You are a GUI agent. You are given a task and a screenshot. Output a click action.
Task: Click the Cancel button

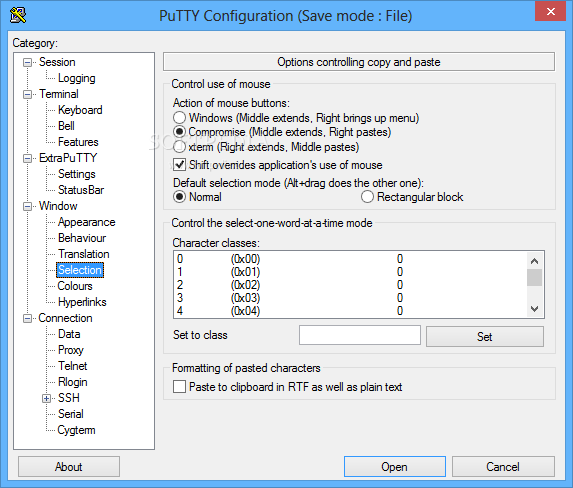503,466
